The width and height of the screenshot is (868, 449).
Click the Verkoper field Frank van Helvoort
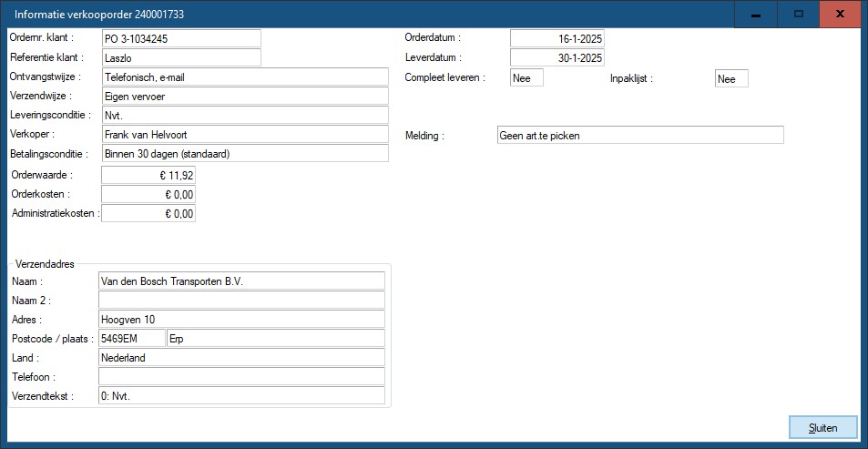point(245,134)
